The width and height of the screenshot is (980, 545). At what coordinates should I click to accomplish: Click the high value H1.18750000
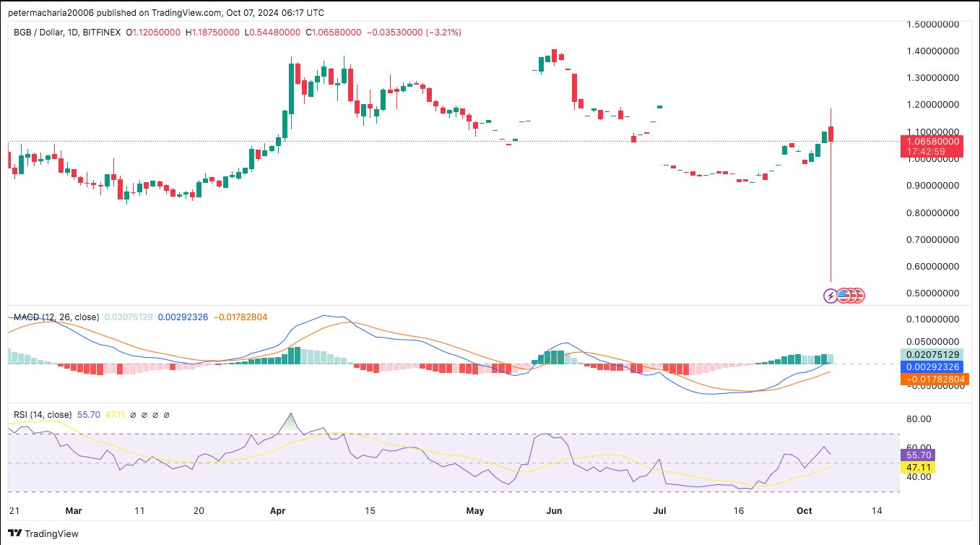212,33
